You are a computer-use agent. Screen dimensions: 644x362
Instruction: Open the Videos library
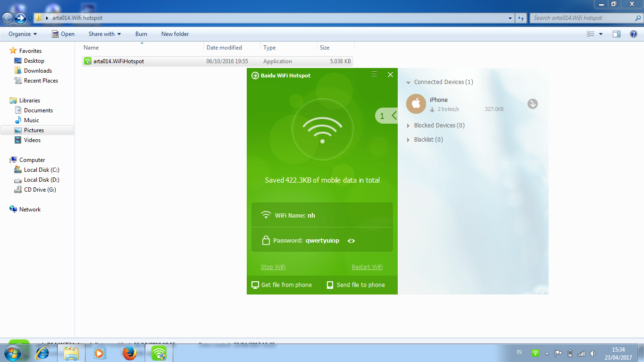(32, 140)
